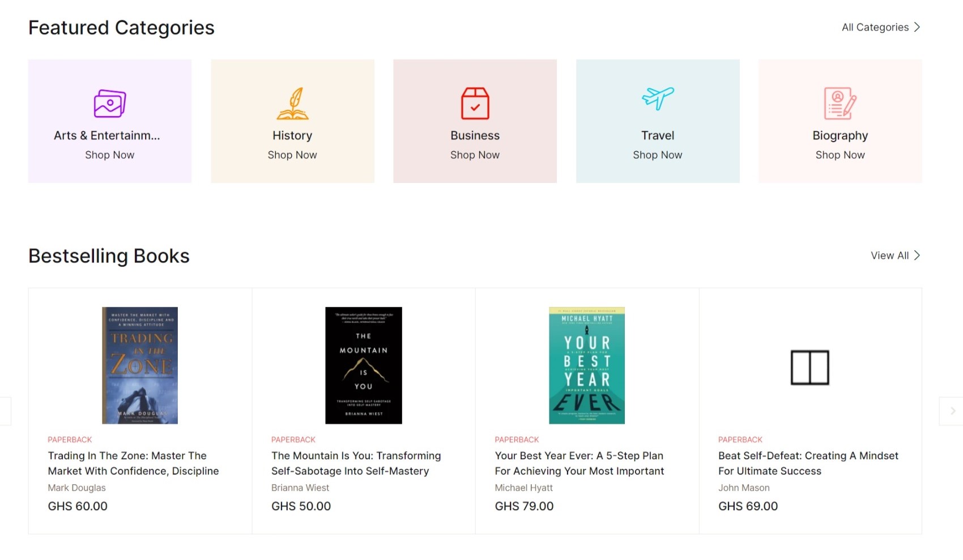The width and height of the screenshot is (963, 560).
Task: Open the Biography document and pencil icon
Action: click(x=840, y=104)
